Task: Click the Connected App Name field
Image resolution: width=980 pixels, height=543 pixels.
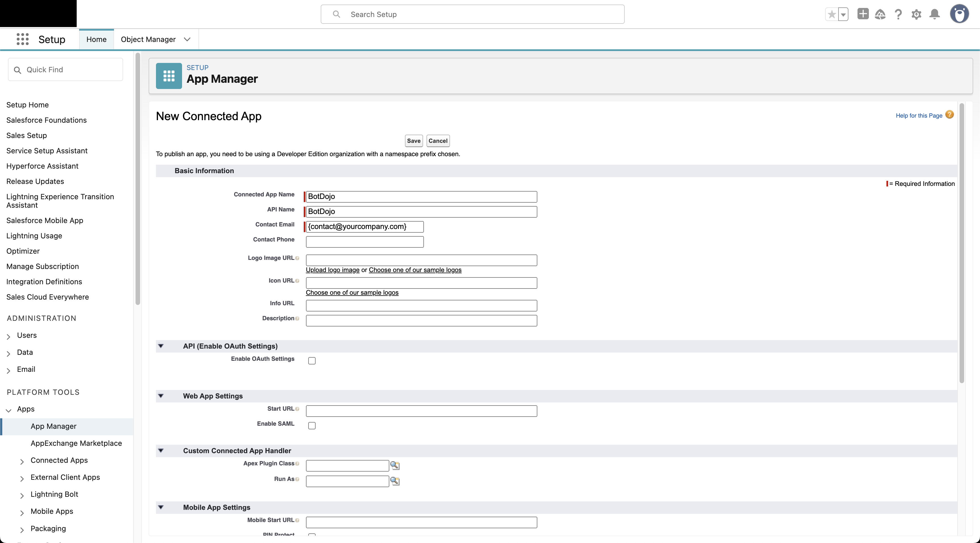Action: [421, 197]
